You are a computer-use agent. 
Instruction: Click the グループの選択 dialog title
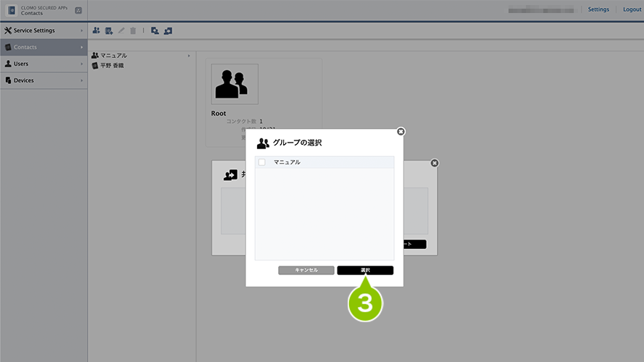coord(297,143)
